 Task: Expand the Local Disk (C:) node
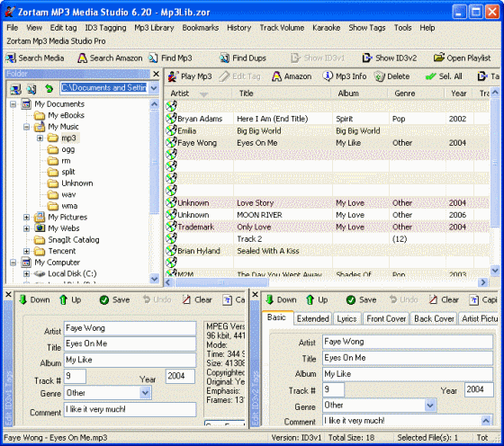coord(27,274)
